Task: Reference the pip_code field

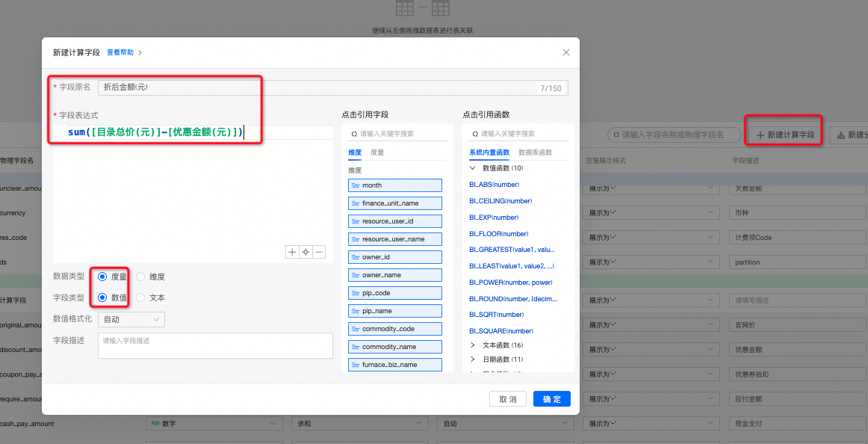Action: tap(394, 293)
